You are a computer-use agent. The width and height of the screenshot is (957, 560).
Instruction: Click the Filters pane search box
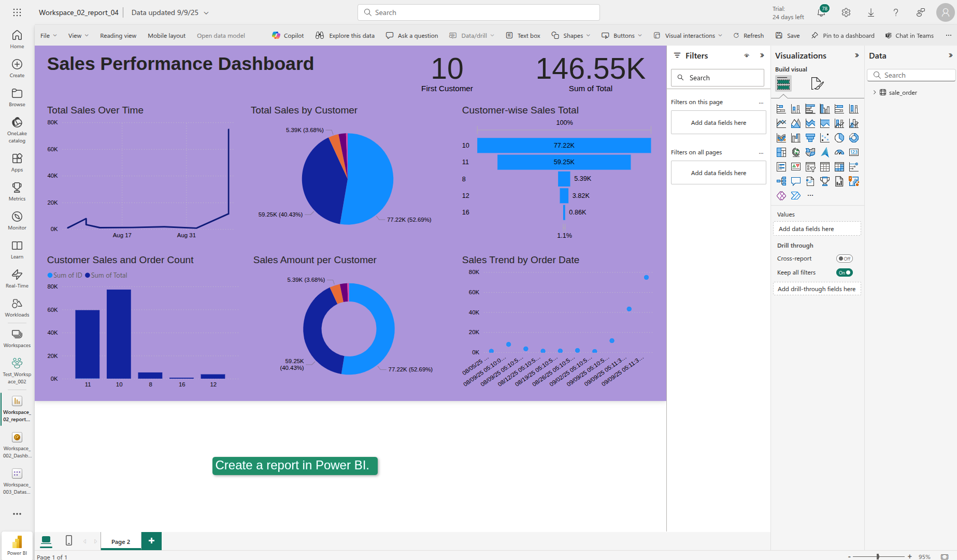718,77
